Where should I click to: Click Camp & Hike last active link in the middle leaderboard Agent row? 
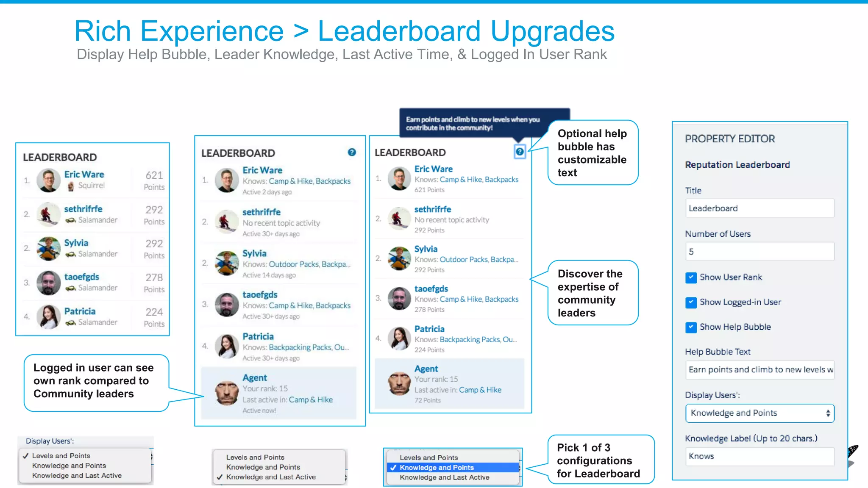311,400
